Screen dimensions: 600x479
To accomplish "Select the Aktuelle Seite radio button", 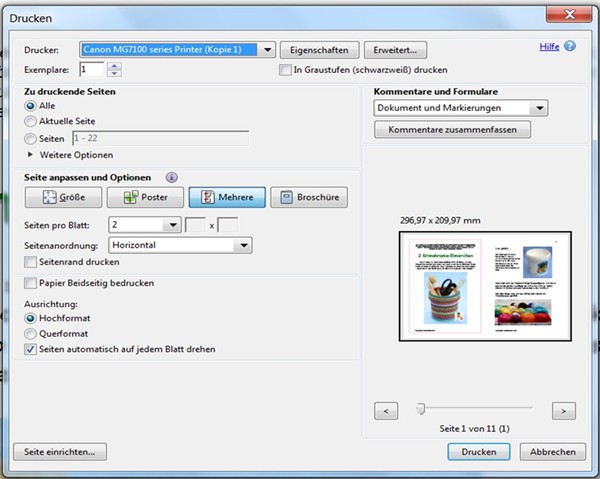I will pos(30,121).
